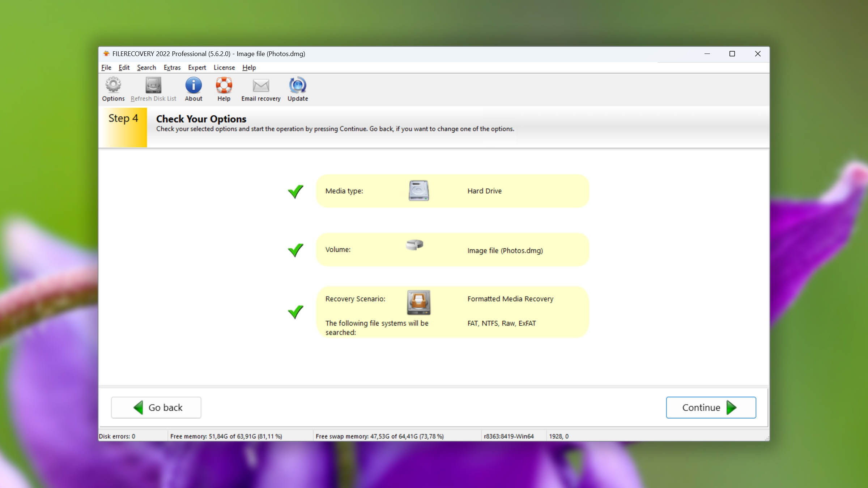Minimize the FILERECOVERY window
Screen dimensions: 868x488
(707, 53)
